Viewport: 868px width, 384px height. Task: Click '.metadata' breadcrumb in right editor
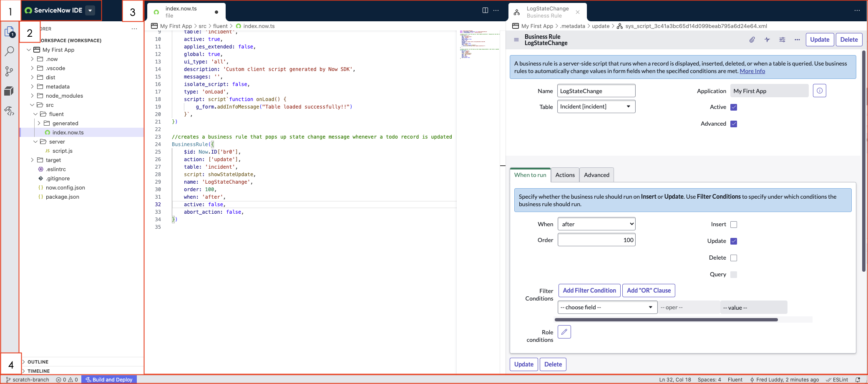click(x=572, y=26)
